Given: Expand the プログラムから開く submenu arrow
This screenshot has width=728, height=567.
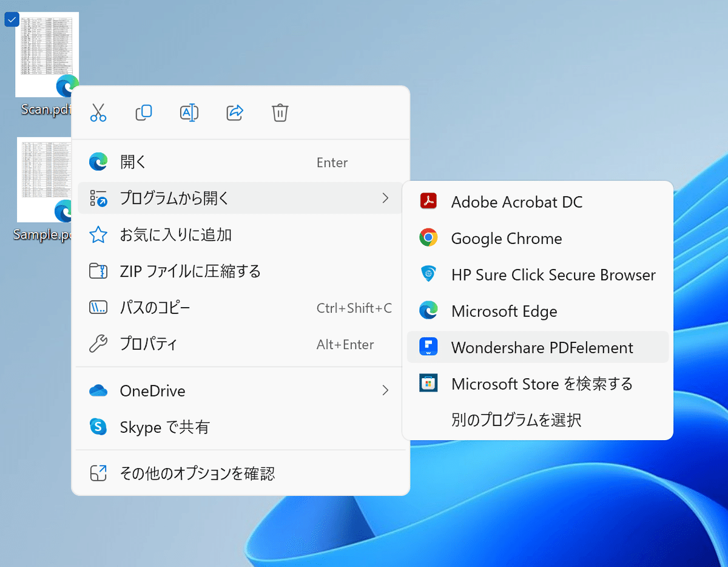Looking at the screenshot, I should pos(385,198).
